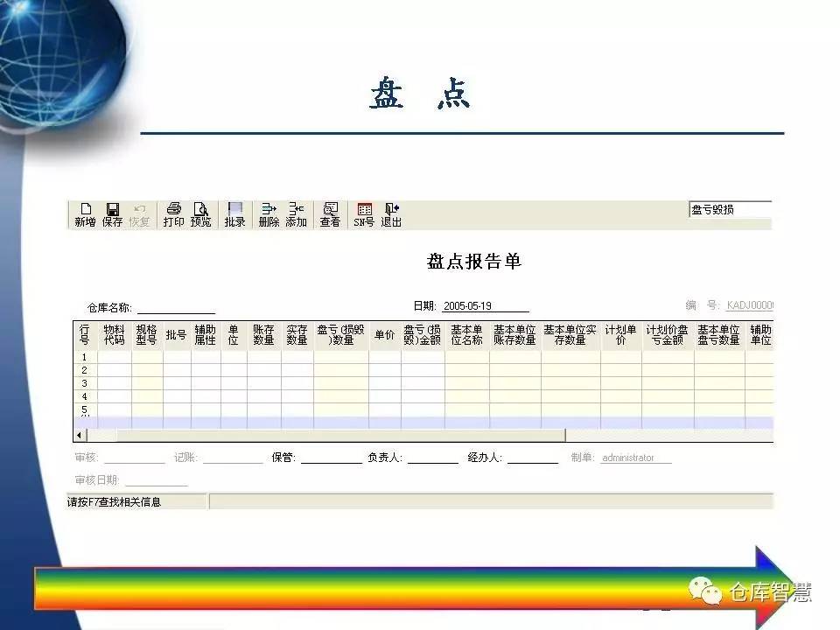Viewport: 840px width, 630px height.
Task: Click the 保存 (Save) toolbar icon
Action: point(113,214)
